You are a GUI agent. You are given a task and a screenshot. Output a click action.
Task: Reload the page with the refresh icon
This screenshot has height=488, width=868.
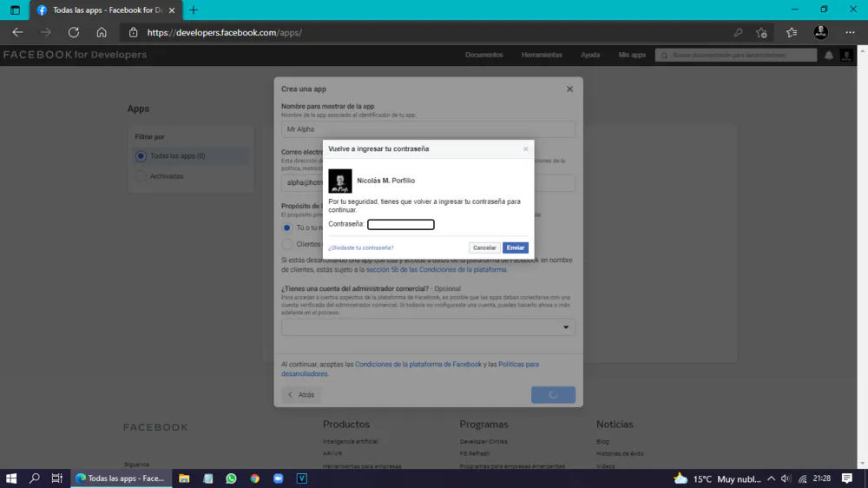coord(74,32)
